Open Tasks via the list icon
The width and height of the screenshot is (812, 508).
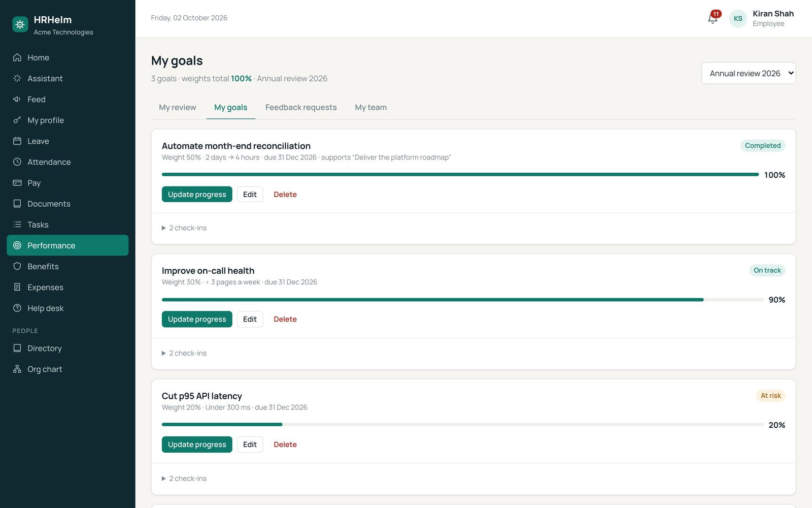17,224
